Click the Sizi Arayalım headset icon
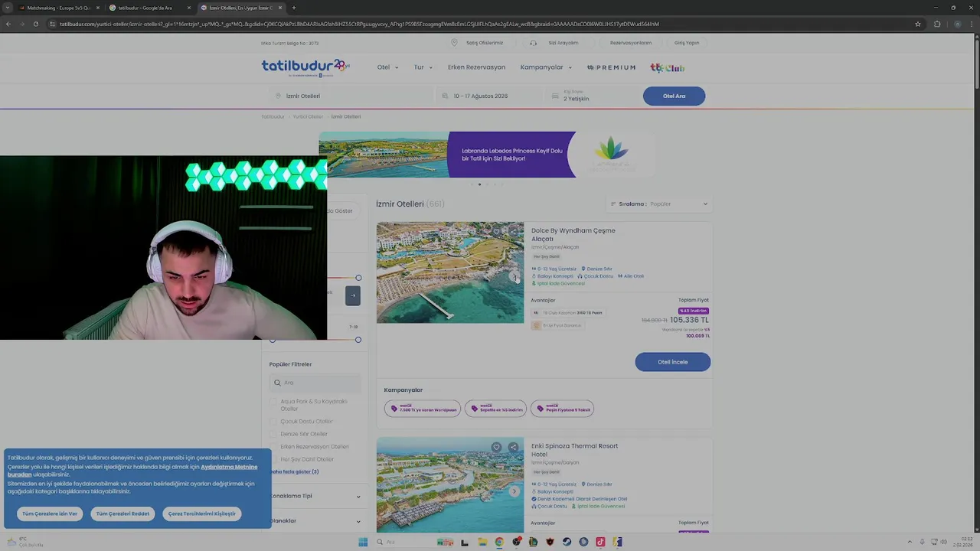Viewport: 980px width, 551px height. click(x=533, y=43)
